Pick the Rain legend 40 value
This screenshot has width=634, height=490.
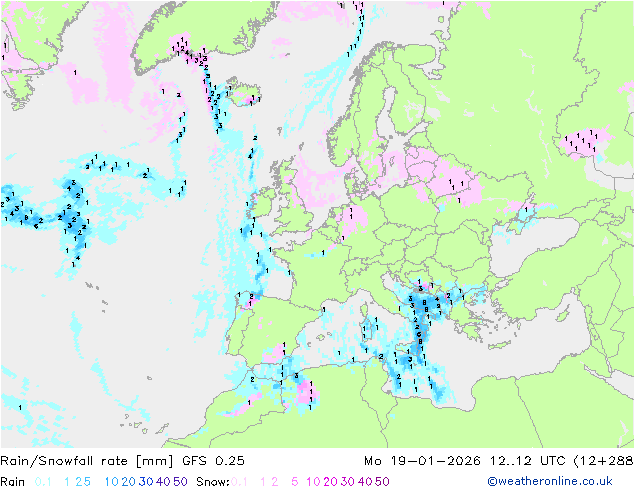[163, 482]
